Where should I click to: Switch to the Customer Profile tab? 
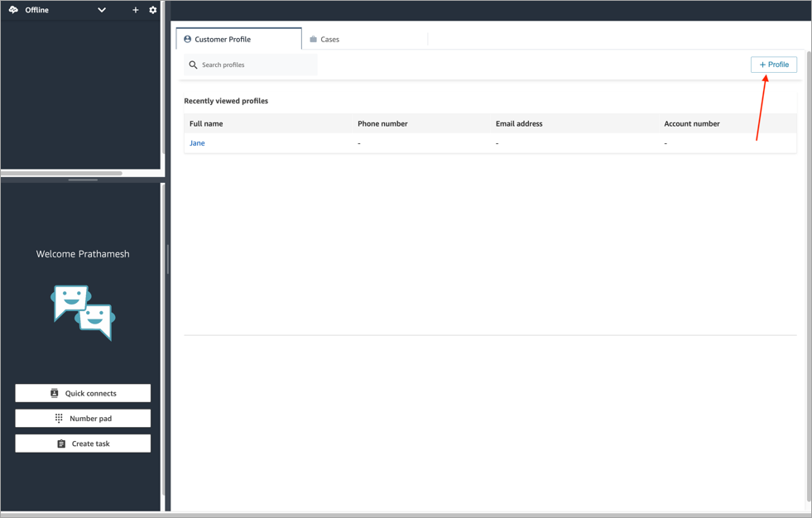pos(238,39)
